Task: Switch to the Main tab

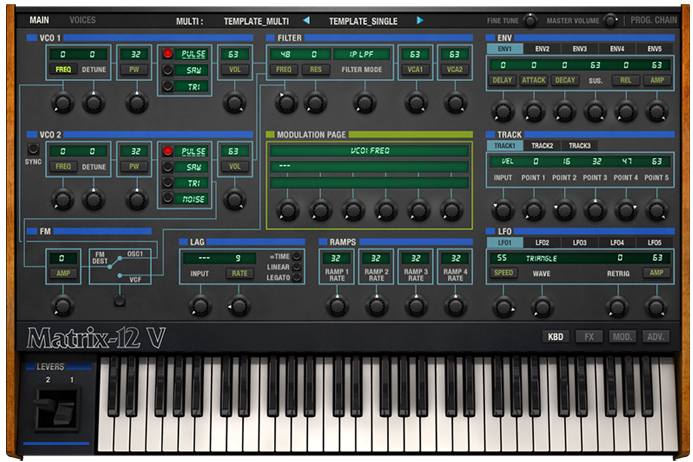Action: [x=39, y=20]
